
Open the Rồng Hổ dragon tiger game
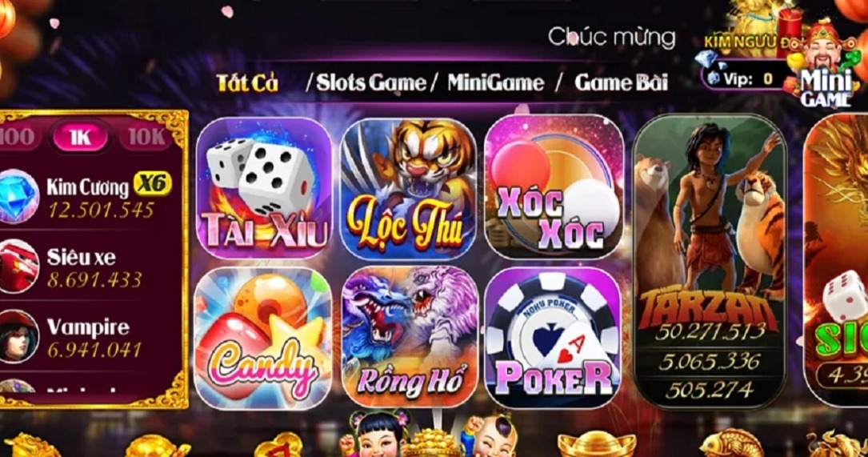pyautogui.click(x=410, y=338)
